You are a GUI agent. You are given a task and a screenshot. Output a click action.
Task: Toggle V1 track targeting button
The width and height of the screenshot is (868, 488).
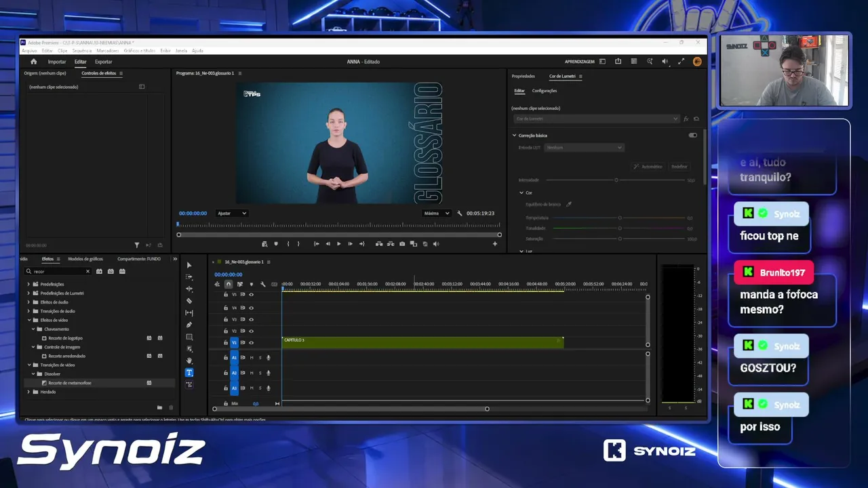(234, 343)
